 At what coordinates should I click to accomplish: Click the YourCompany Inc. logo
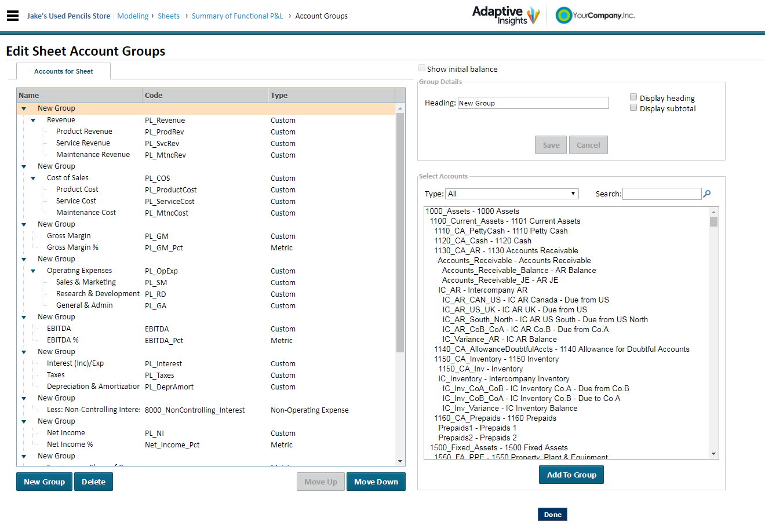pos(595,16)
